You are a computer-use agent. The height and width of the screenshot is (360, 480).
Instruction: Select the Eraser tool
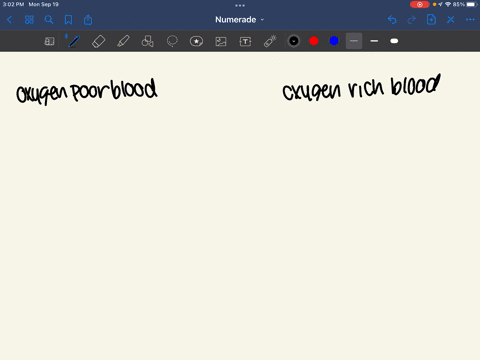(x=98, y=41)
